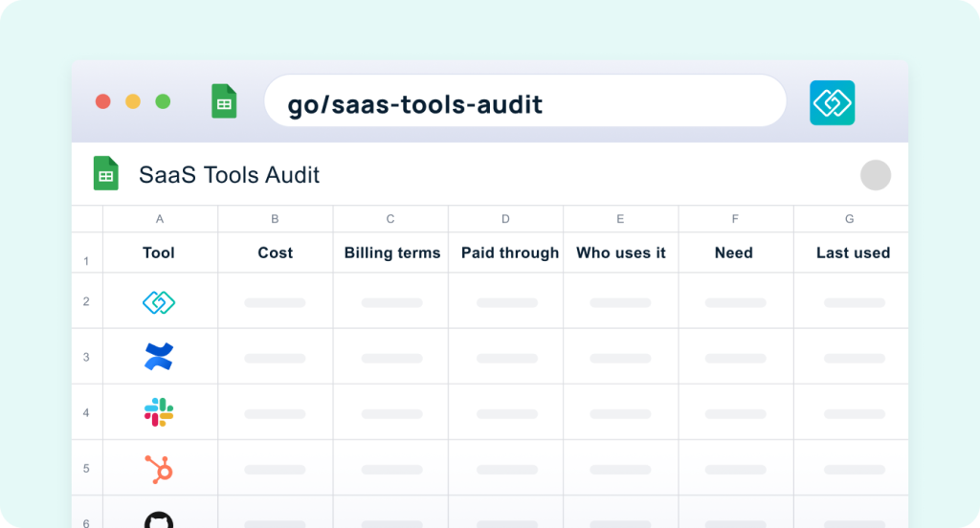Select the GitHub logo in row 6
Screen dimensions: 980x528
[159, 520]
